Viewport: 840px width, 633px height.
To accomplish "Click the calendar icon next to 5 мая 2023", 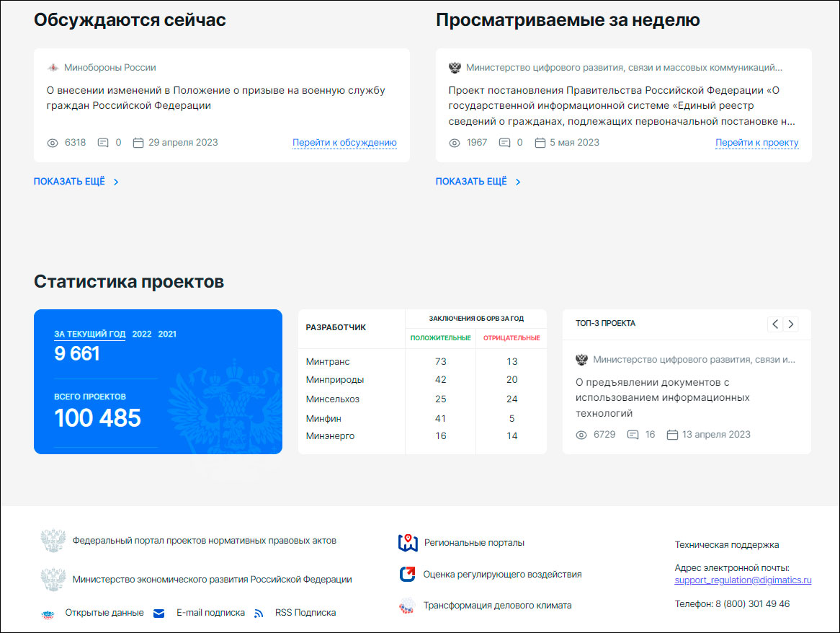I will pyautogui.click(x=539, y=142).
